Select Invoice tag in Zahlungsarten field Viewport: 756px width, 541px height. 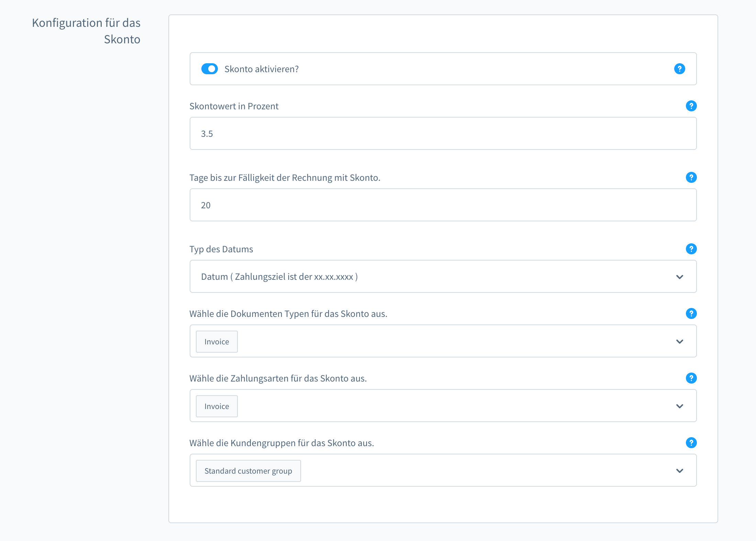pyautogui.click(x=216, y=406)
